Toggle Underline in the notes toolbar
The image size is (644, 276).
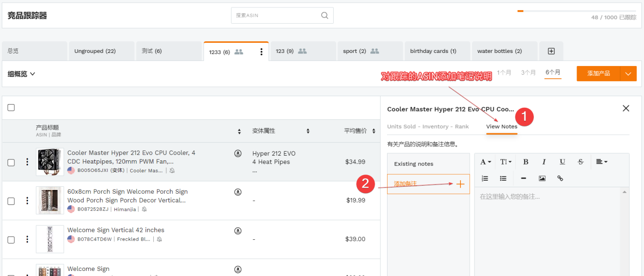562,162
